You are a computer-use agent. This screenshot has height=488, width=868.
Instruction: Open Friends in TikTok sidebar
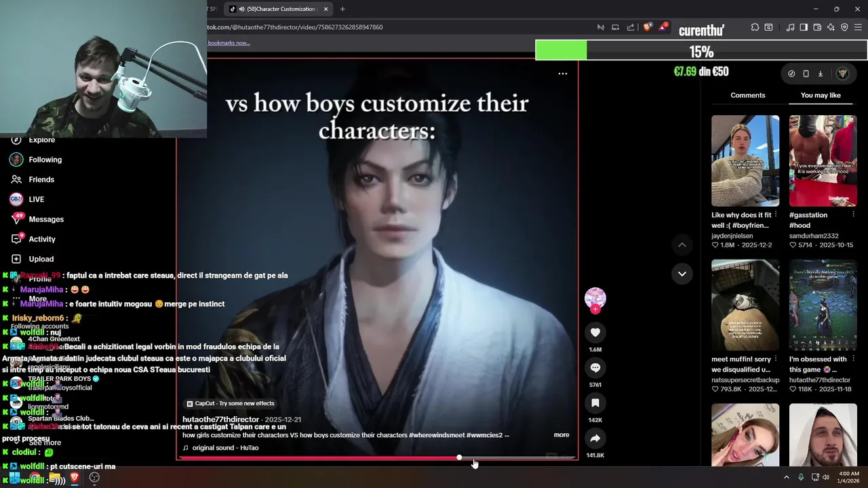tap(33, 179)
